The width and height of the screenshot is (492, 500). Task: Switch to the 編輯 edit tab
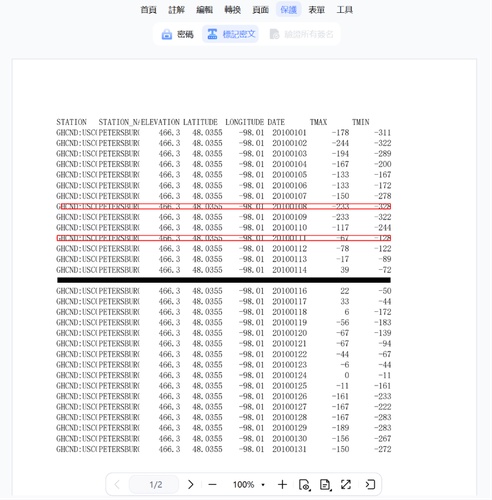click(204, 10)
